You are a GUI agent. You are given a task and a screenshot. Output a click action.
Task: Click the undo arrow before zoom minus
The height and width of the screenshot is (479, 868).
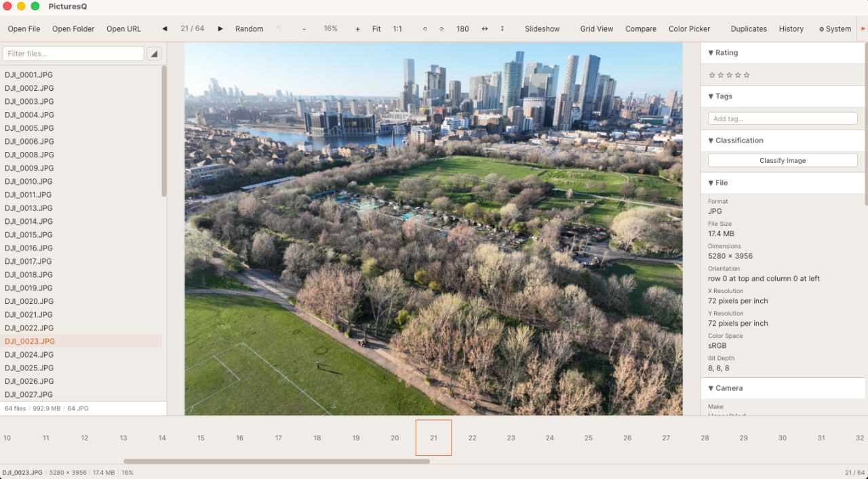(x=278, y=28)
